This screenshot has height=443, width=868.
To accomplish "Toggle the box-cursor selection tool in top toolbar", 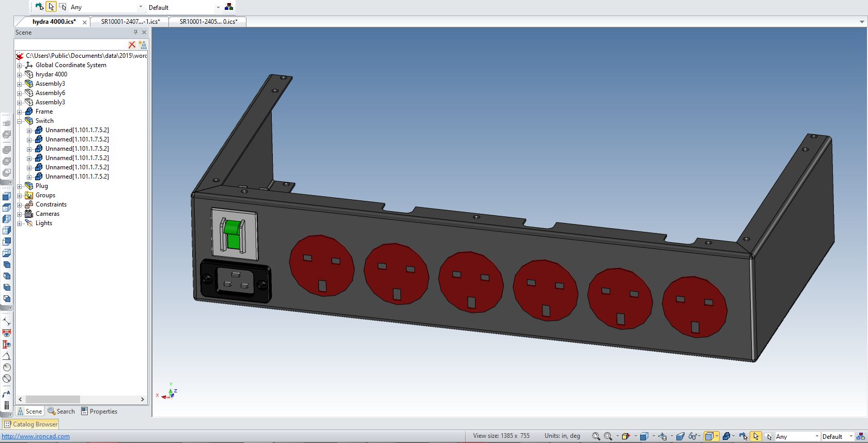I will pos(63,7).
